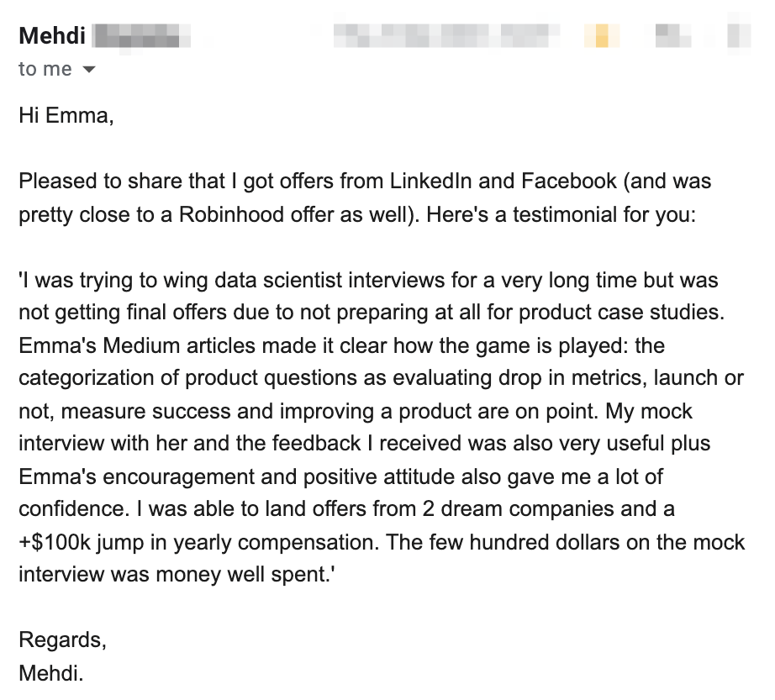The height and width of the screenshot is (700, 775).
Task: Click the 'to me' recipient text
Action: (45, 69)
